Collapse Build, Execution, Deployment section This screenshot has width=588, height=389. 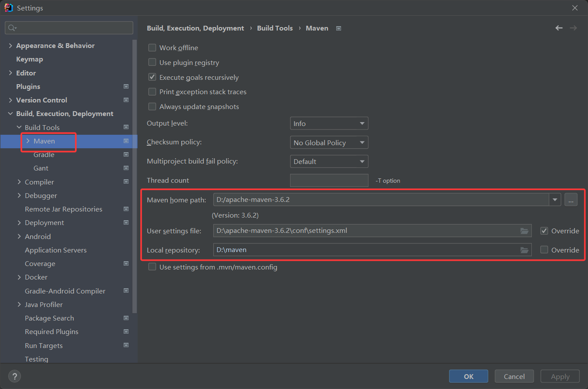[10, 113]
